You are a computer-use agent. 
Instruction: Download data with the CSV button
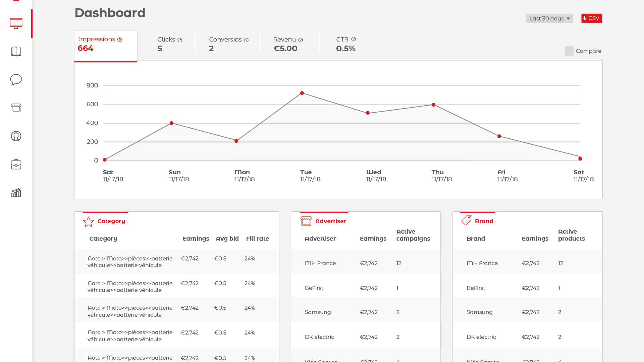(592, 18)
